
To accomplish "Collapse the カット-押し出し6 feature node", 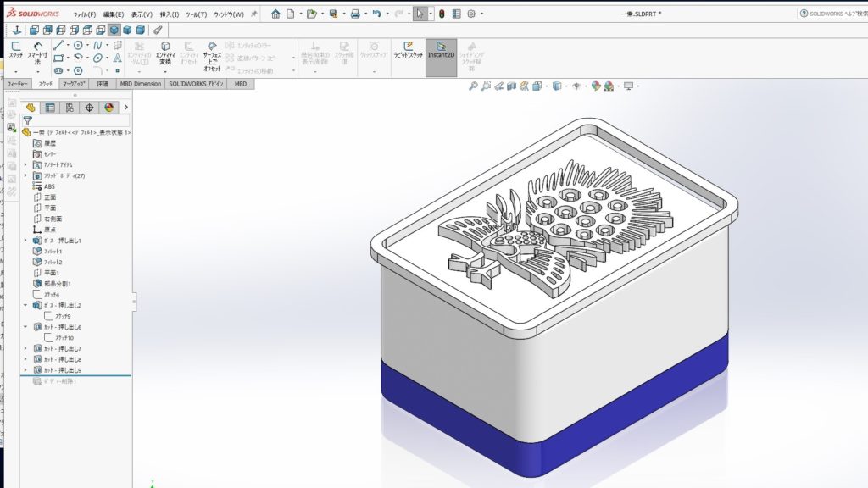I will [x=25, y=327].
